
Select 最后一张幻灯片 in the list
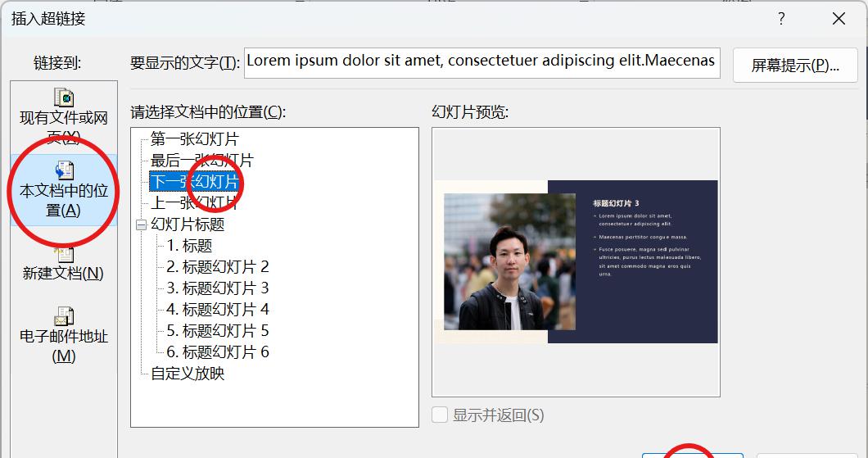[x=201, y=161]
